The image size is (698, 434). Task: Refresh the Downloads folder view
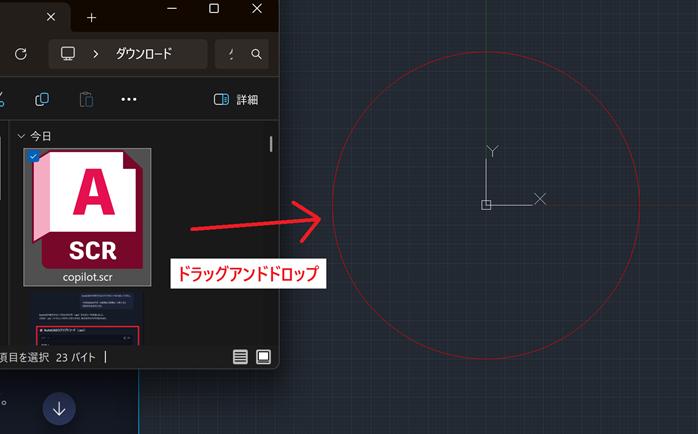[20, 54]
